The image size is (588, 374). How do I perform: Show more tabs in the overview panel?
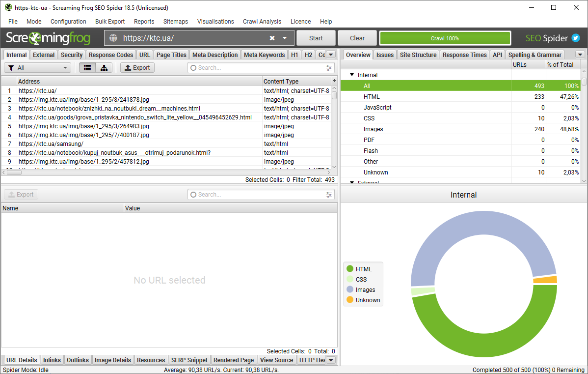(580, 55)
